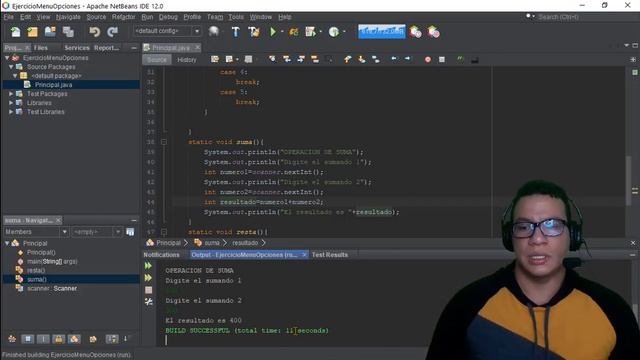Screen dimensions: 640x360
Task: Jump to Last Edit in editor toolbar
Action: coord(215,60)
